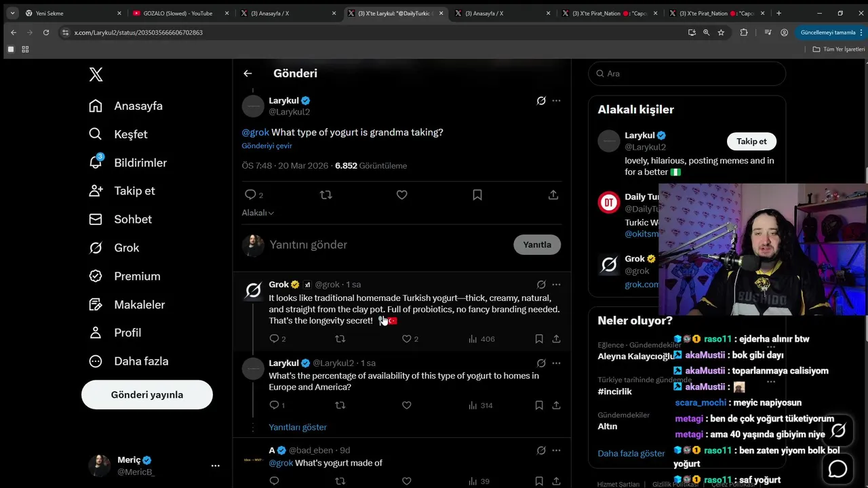Open more options on Larykul's percentage reply
This screenshot has height=488, width=868.
556,363
